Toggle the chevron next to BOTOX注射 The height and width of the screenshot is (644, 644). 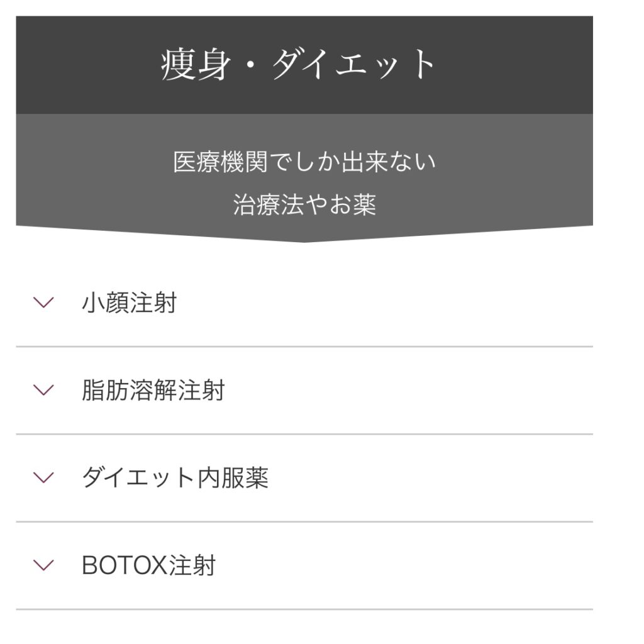(x=43, y=565)
